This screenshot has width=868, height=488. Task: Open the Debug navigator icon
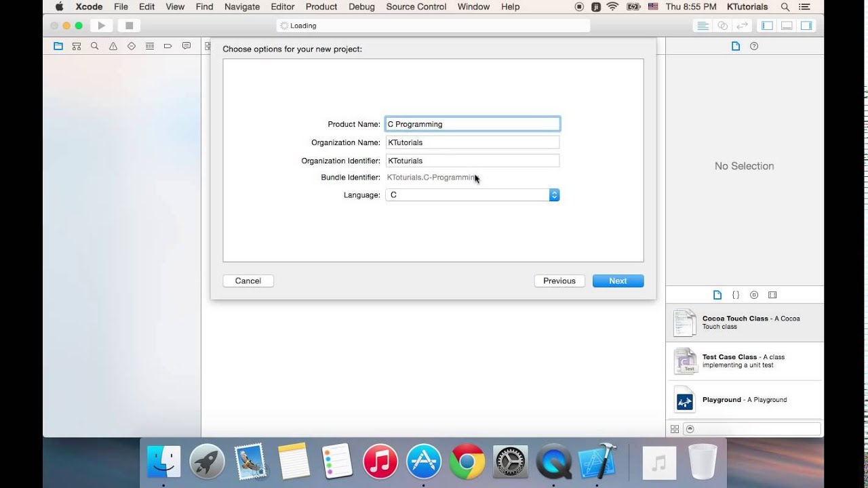pyautogui.click(x=150, y=46)
